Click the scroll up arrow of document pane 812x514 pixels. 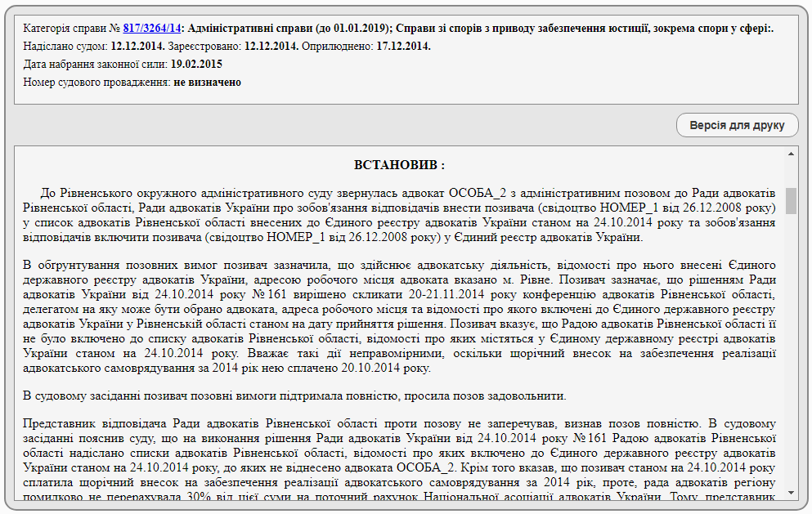[791, 154]
